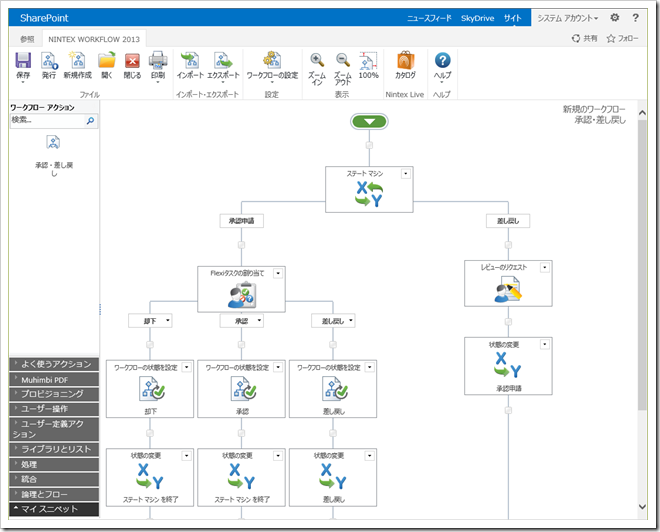Click the green workflow start icon
This screenshot has width=660, height=532.
(369, 122)
